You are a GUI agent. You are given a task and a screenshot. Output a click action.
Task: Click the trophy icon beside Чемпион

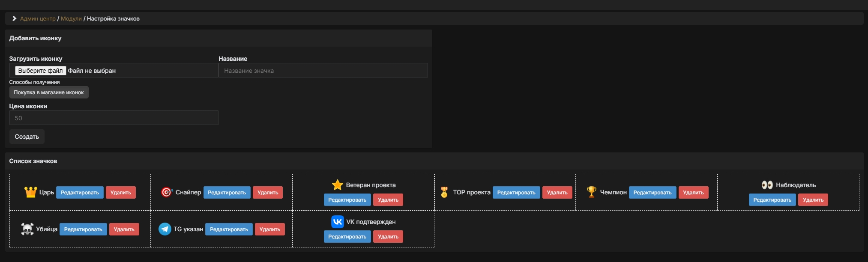pos(591,192)
